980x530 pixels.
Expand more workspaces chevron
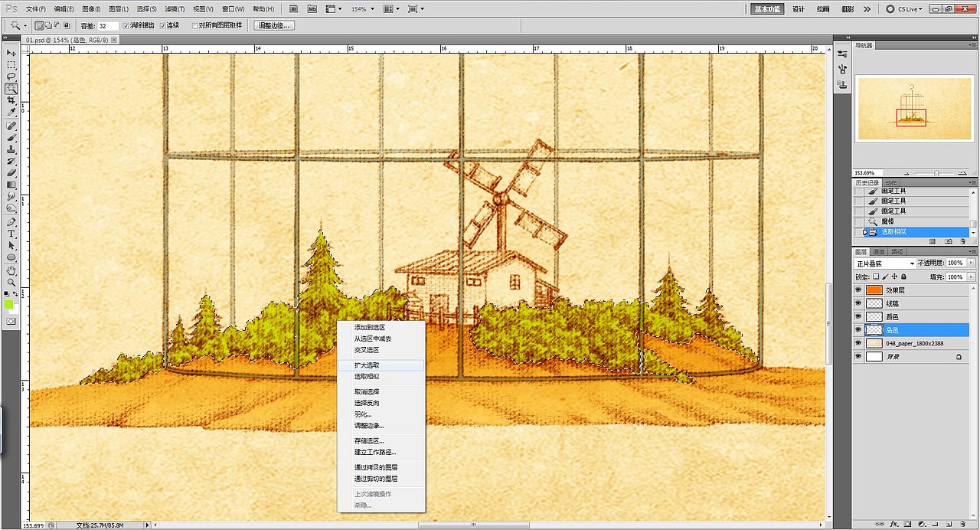point(867,9)
